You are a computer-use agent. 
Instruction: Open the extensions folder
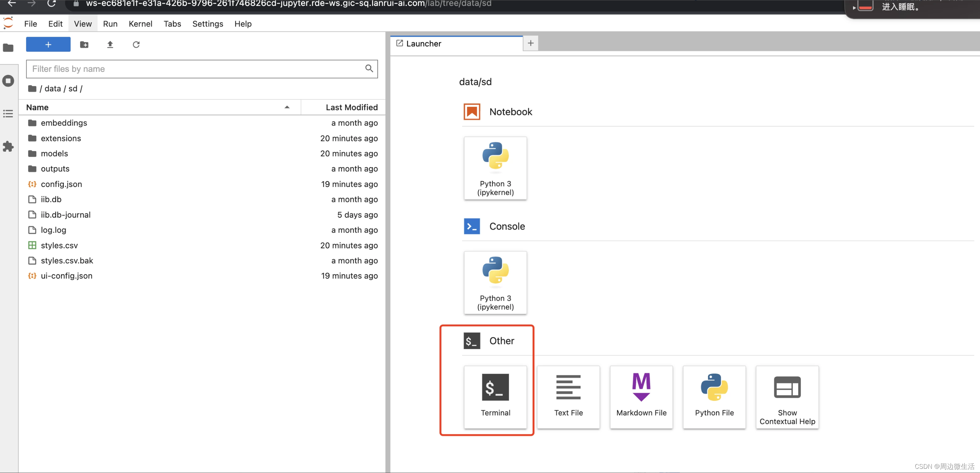61,138
